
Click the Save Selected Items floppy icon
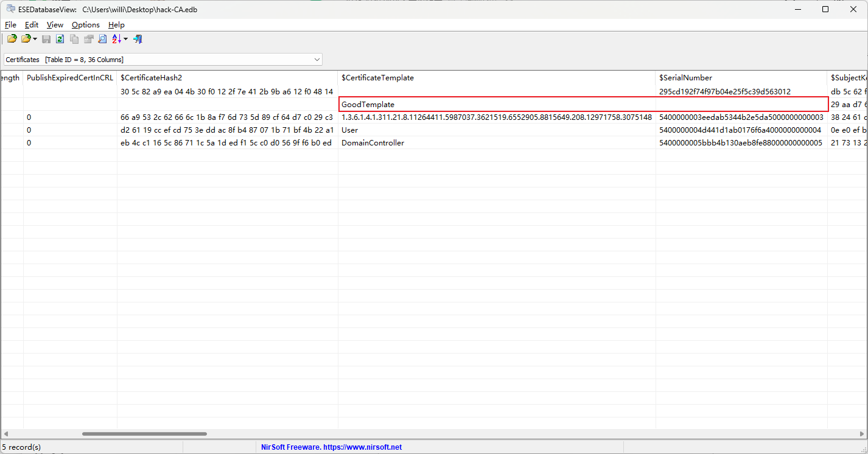point(46,39)
